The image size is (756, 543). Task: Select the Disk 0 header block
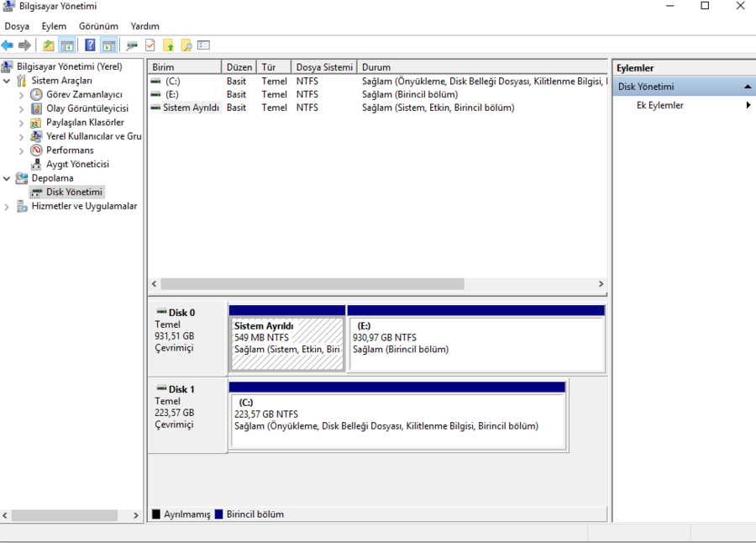click(x=187, y=339)
